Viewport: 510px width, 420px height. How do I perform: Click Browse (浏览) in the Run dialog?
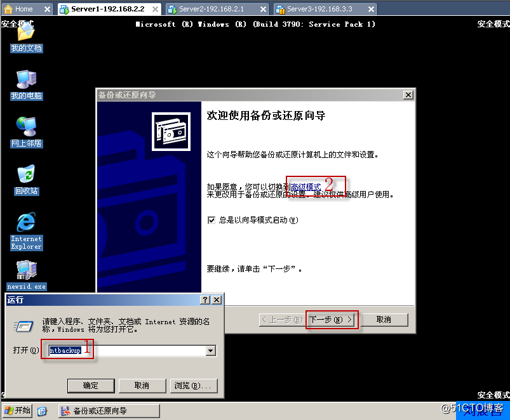[x=194, y=386]
